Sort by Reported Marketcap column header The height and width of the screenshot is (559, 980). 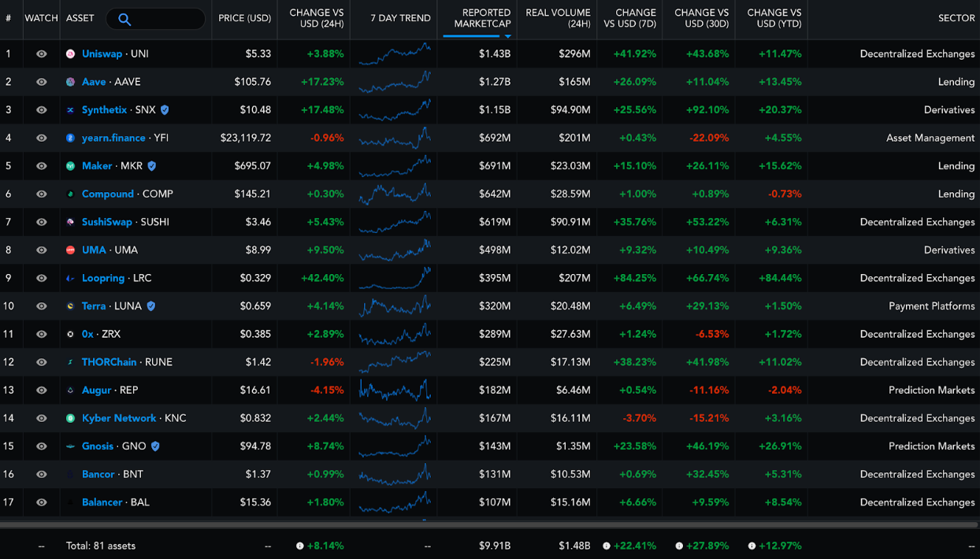[x=482, y=18]
